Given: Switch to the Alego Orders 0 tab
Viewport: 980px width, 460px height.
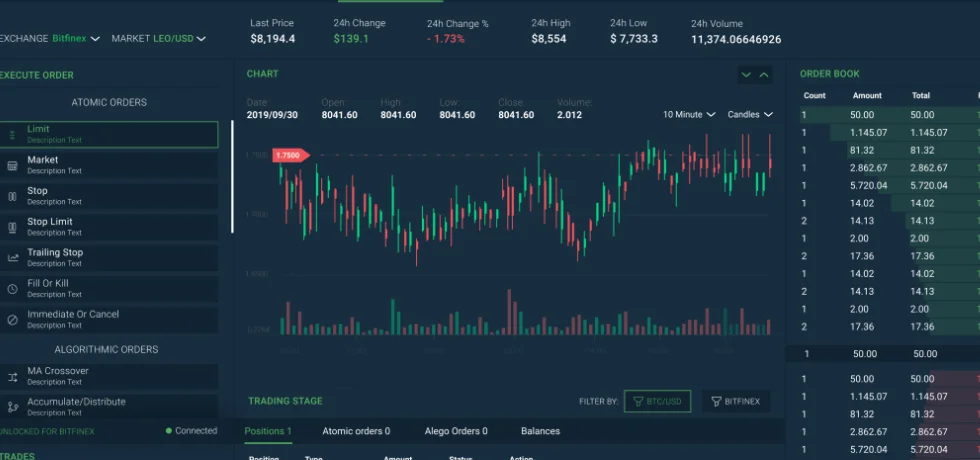Looking at the screenshot, I should click(456, 431).
